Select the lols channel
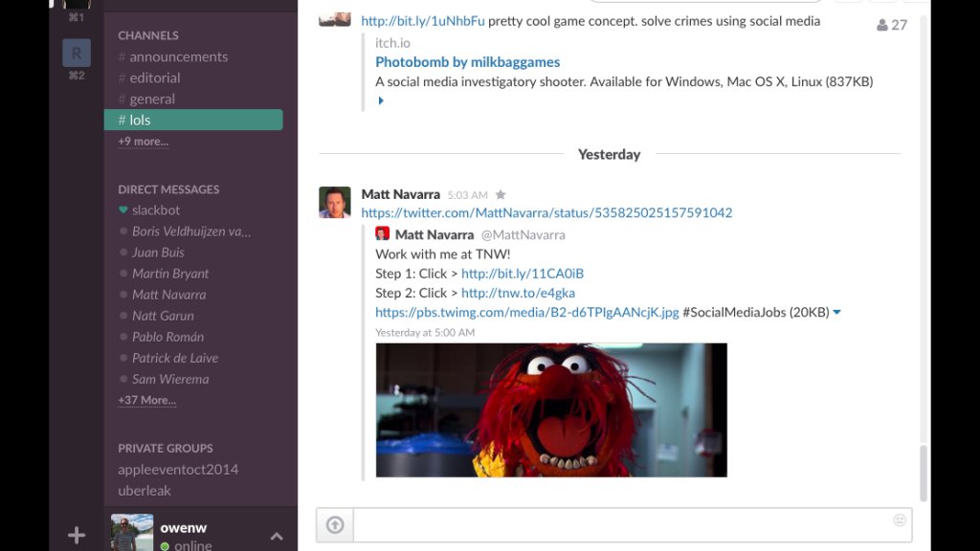 click(193, 120)
